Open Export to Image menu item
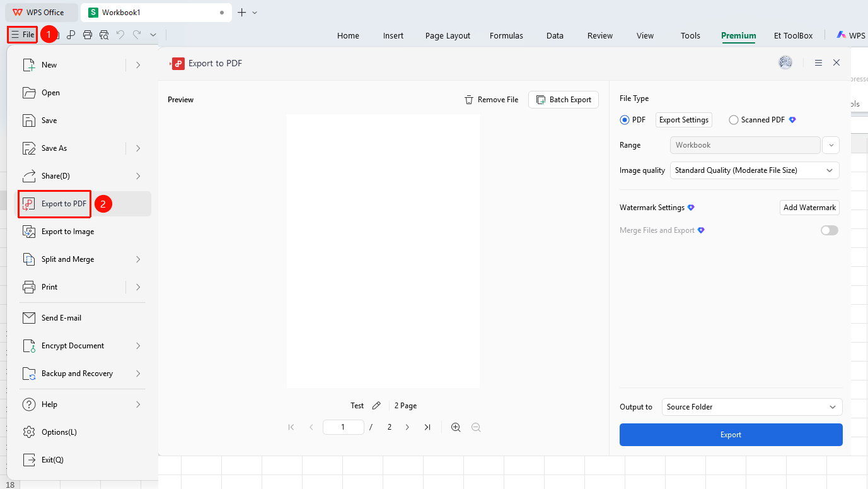This screenshot has width=868, height=489. [83, 232]
